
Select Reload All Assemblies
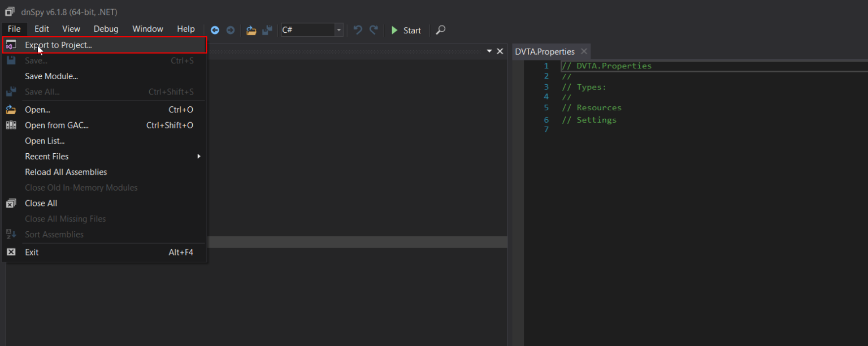click(105, 172)
